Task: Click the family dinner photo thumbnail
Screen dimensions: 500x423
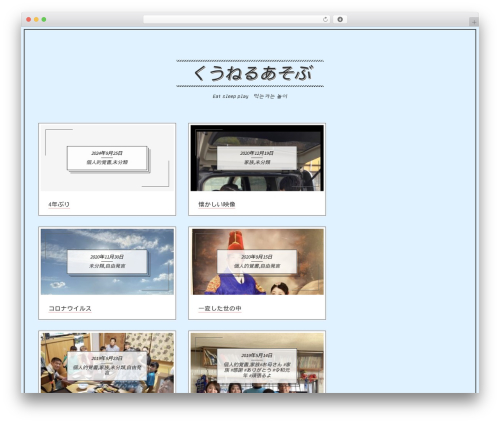Action: point(107,363)
